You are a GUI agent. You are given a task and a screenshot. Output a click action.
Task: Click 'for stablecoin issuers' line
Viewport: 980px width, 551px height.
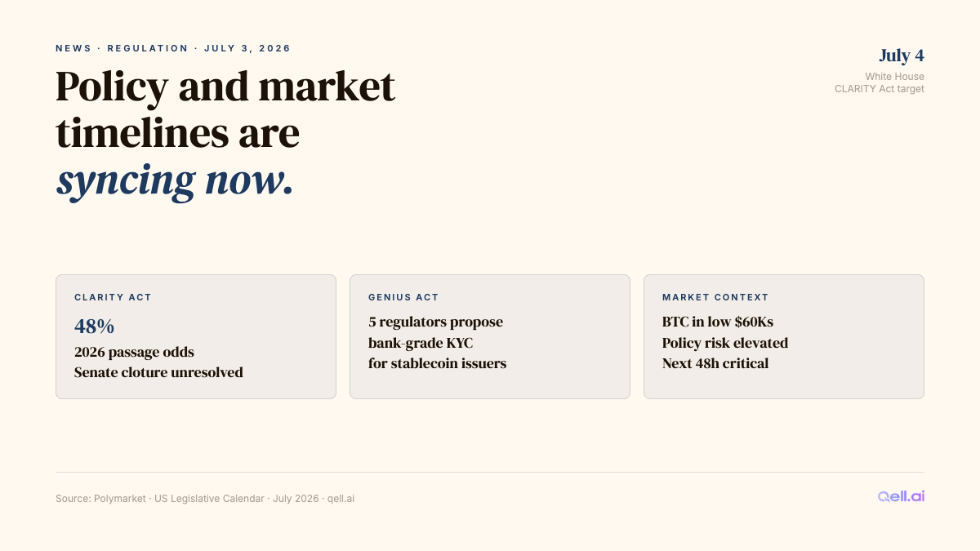click(437, 363)
